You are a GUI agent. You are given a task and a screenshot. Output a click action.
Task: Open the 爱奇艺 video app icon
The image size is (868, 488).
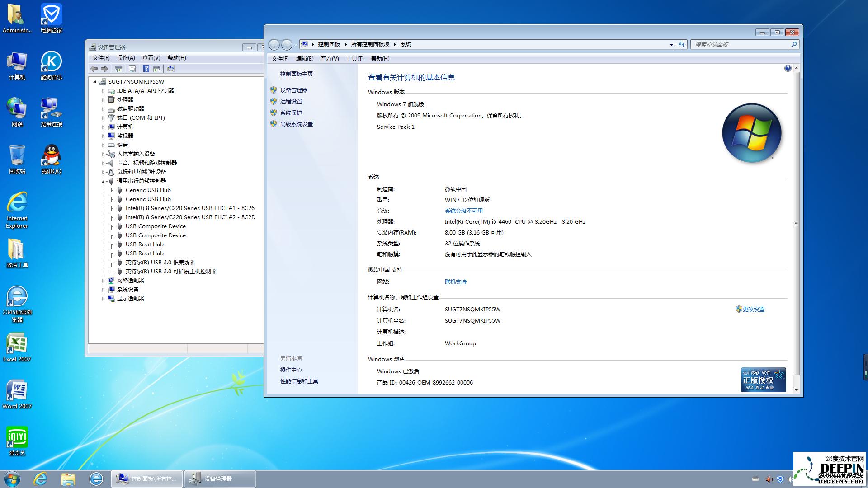pos(17,440)
